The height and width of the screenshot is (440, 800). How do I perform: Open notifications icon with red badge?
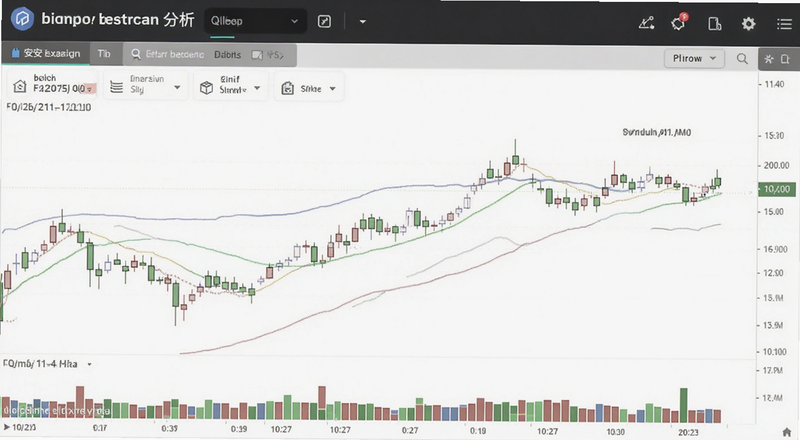click(679, 23)
